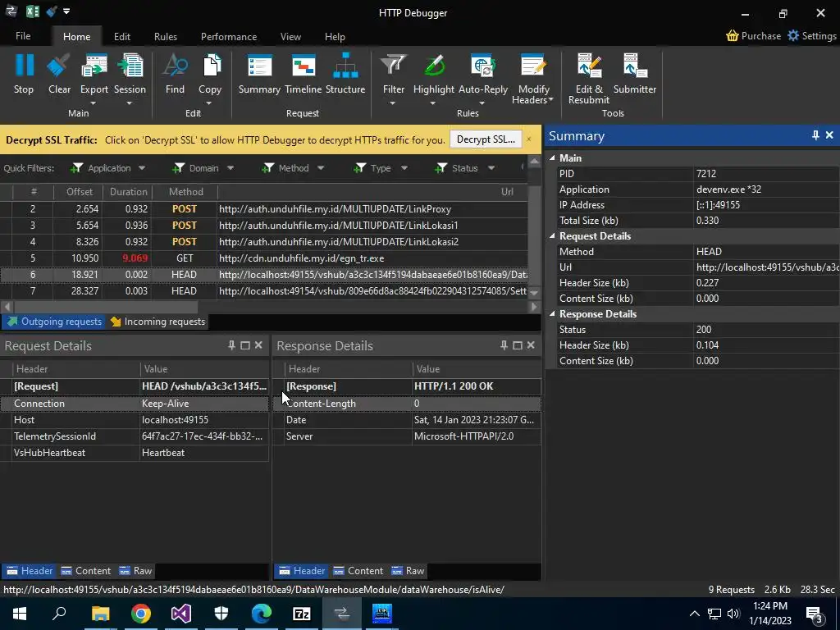The width and height of the screenshot is (840, 630).
Task: Open Settings gear in title area
Action: click(793, 35)
